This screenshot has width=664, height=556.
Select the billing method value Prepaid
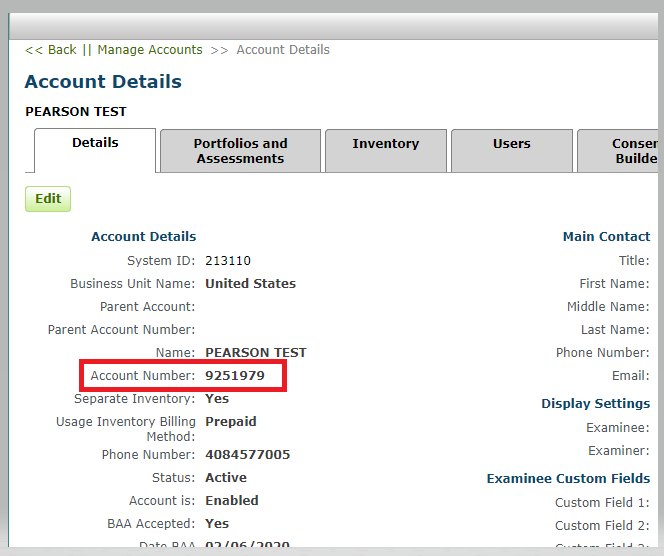click(x=231, y=422)
